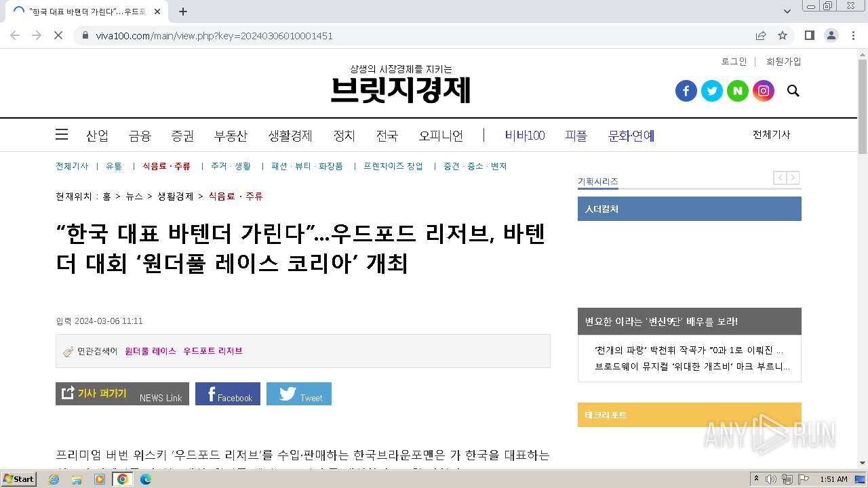Open Windows Start menu
The width and height of the screenshot is (868, 488).
point(19,479)
